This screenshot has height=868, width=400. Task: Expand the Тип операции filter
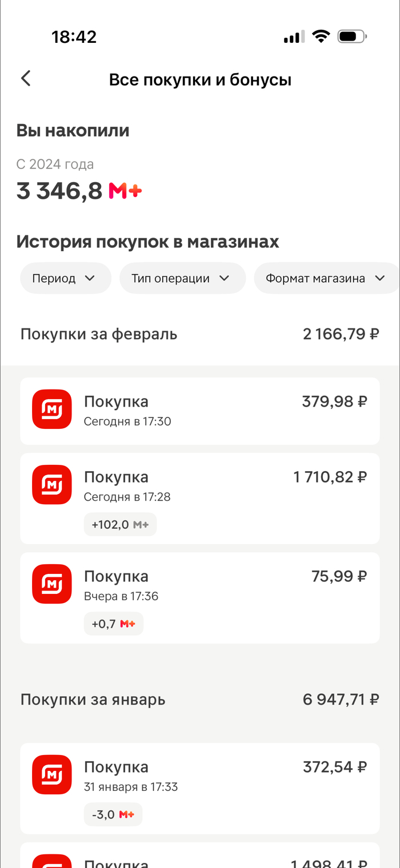pos(182,278)
